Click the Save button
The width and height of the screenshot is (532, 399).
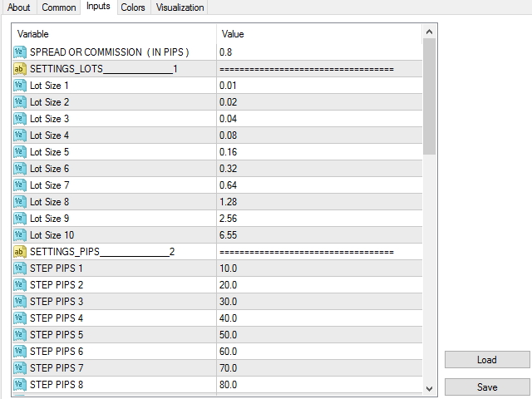coord(487,387)
